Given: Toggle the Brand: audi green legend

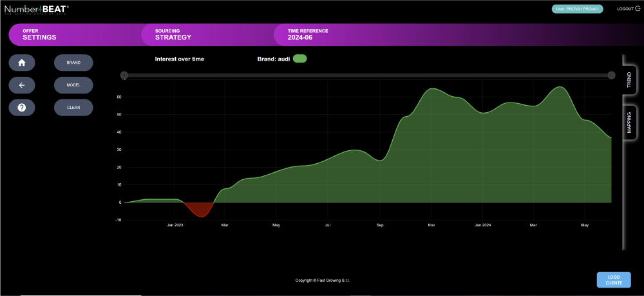Looking at the screenshot, I should pos(300,59).
